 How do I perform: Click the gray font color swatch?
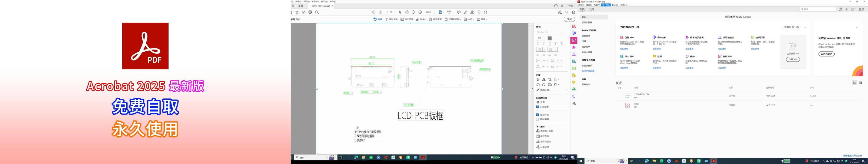coord(550,38)
